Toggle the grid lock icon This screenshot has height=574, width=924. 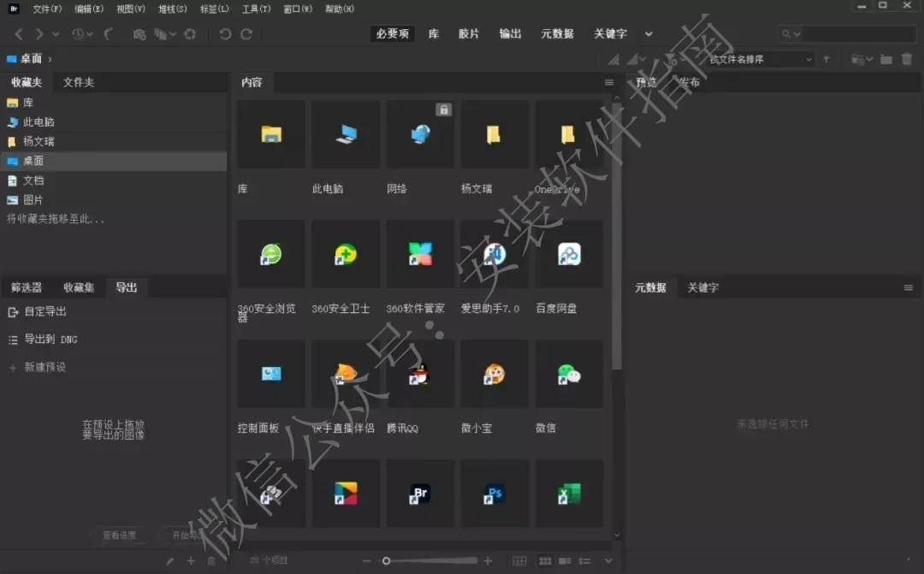(519, 561)
